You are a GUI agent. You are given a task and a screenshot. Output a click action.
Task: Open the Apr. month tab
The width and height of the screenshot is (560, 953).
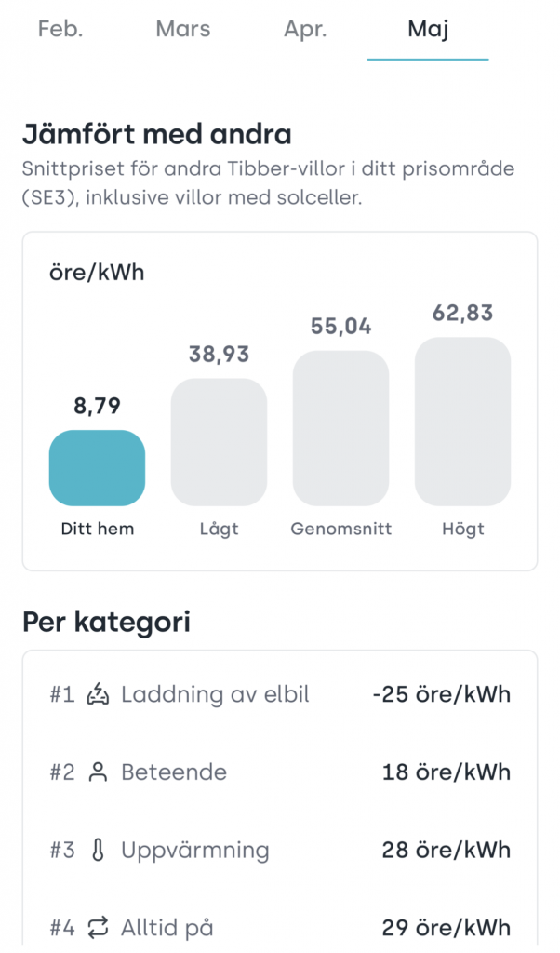pos(305,29)
